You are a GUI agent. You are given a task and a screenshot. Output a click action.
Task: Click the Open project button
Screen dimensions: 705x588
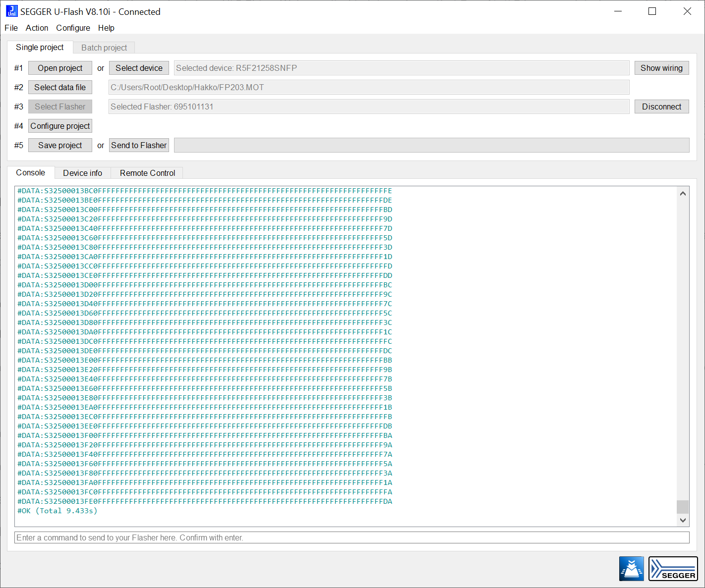click(x=60, y=68)
